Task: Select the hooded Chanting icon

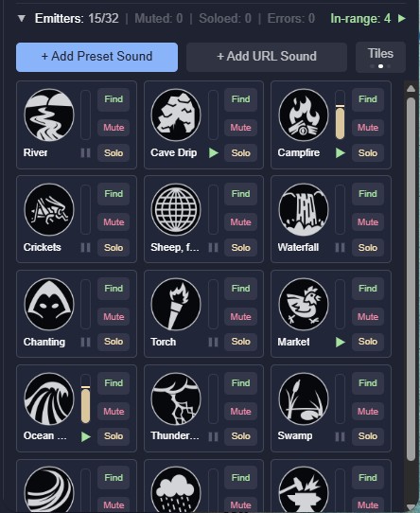Action: (x=49, y=304)
